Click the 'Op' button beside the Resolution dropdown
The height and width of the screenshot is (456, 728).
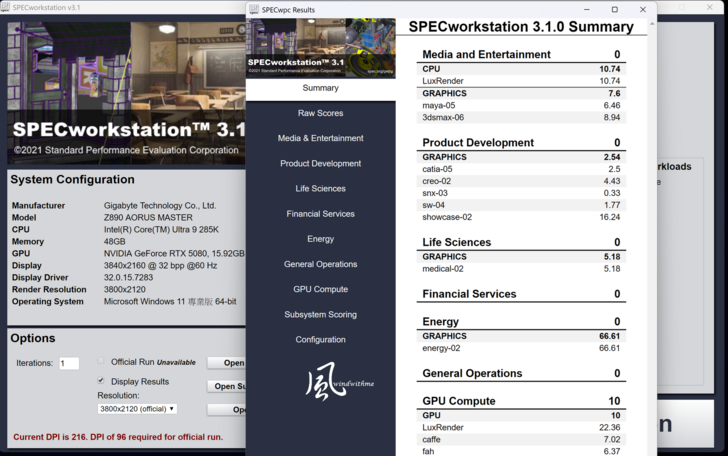227,410
